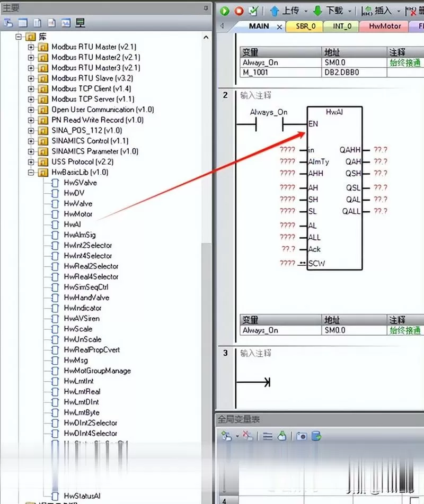Image resolution: width=424 pixels, height=504 pixels.
Task: Click the Upload (上传) blue arrow button
Action: coord(285,11)
